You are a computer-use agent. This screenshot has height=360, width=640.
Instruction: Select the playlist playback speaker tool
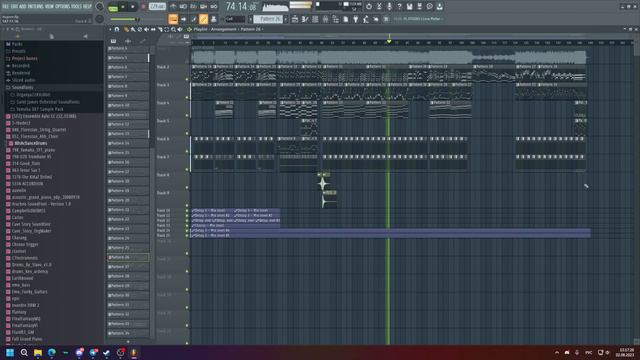point(180,29)
